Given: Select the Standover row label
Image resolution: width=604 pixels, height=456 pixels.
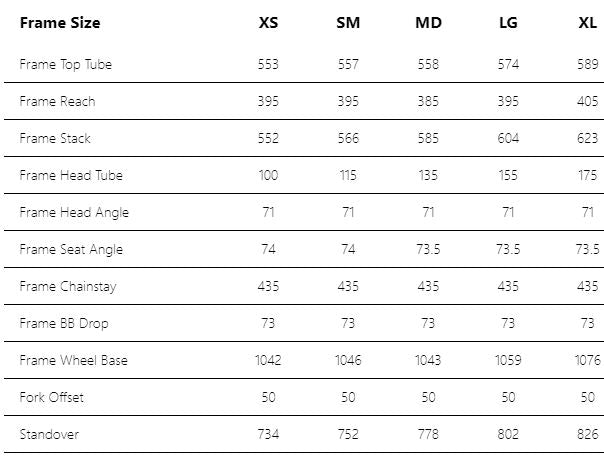Looking at the screenshot, I should [49, 435].
